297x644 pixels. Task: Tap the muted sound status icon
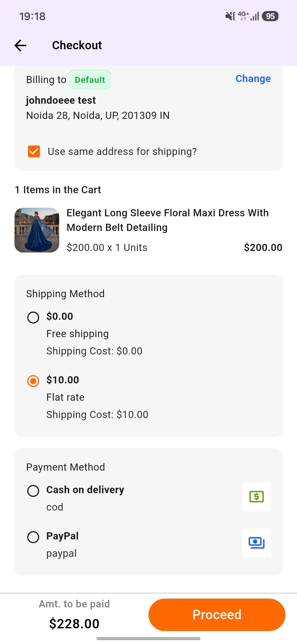(x=230, y=16)
